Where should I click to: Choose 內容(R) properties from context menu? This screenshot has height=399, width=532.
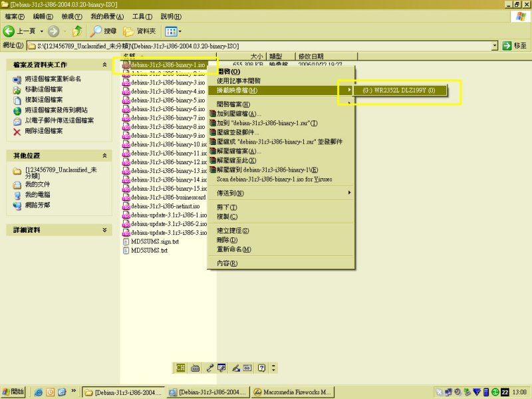pyautogui.click(x=281, y=263)
